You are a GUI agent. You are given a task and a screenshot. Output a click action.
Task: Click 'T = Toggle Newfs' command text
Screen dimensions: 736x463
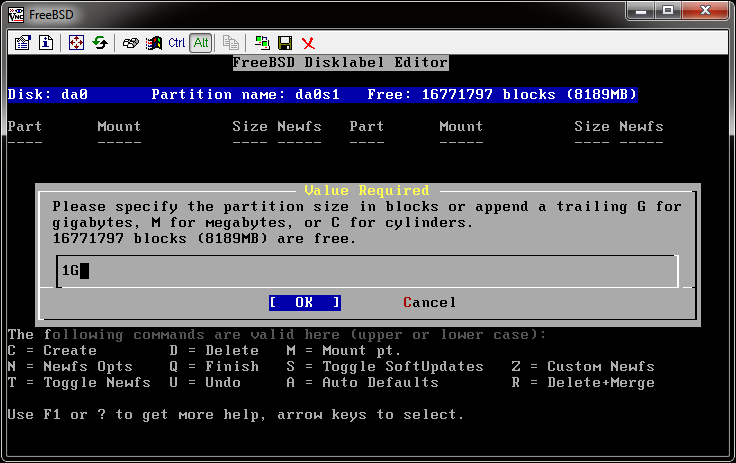point(79,383)
